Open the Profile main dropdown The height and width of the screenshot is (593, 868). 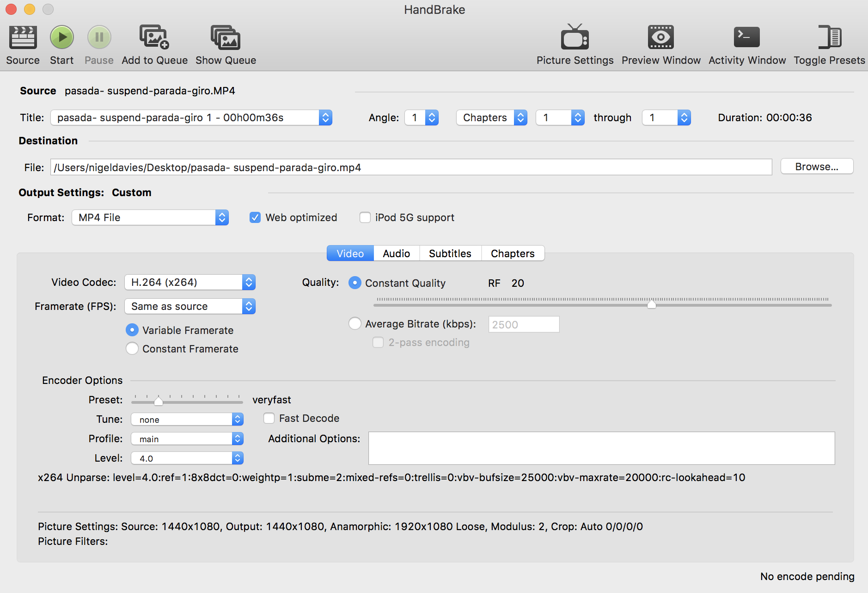tap(187, 439)
